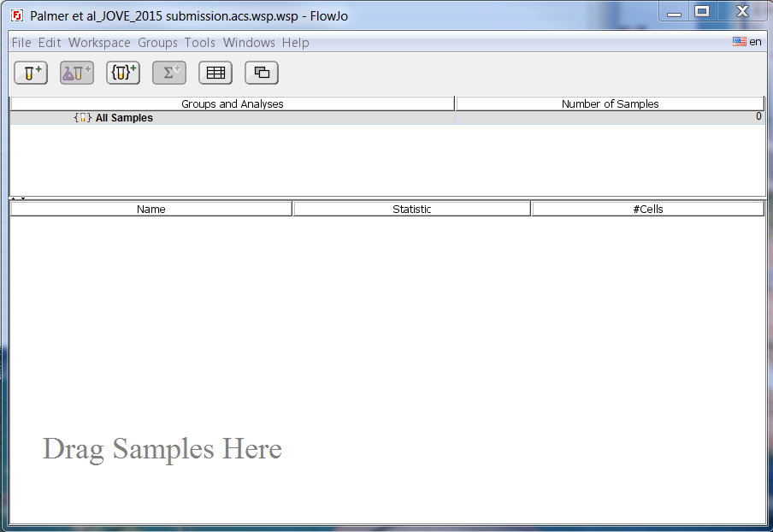Minimize the FlowJo window
The image size is (773, 532).
coord(674,12)
